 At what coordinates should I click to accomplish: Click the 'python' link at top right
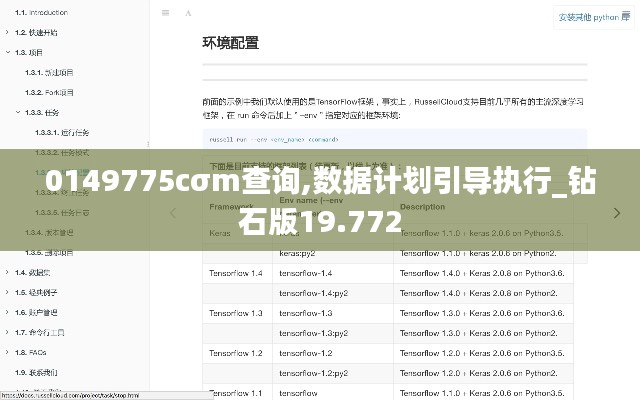coord(594,17)
